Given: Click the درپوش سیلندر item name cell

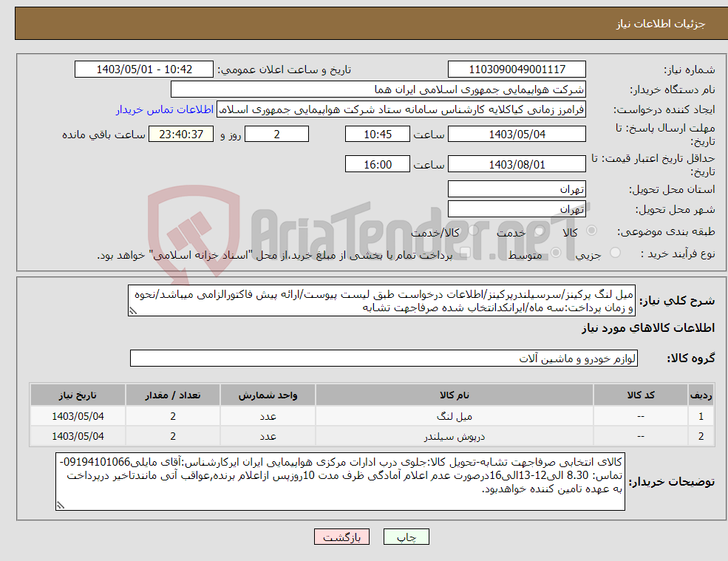Looking at the screenshot, I should [x=455, y=436].
